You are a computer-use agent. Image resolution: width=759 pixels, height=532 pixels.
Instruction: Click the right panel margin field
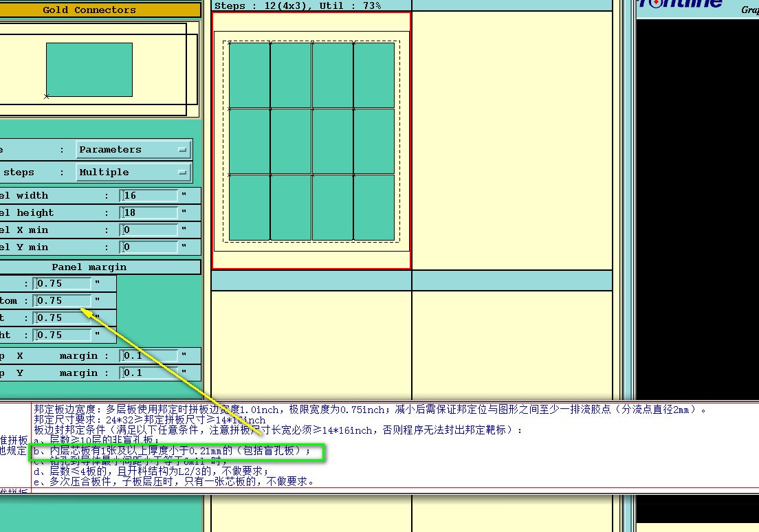click(62, 335)
